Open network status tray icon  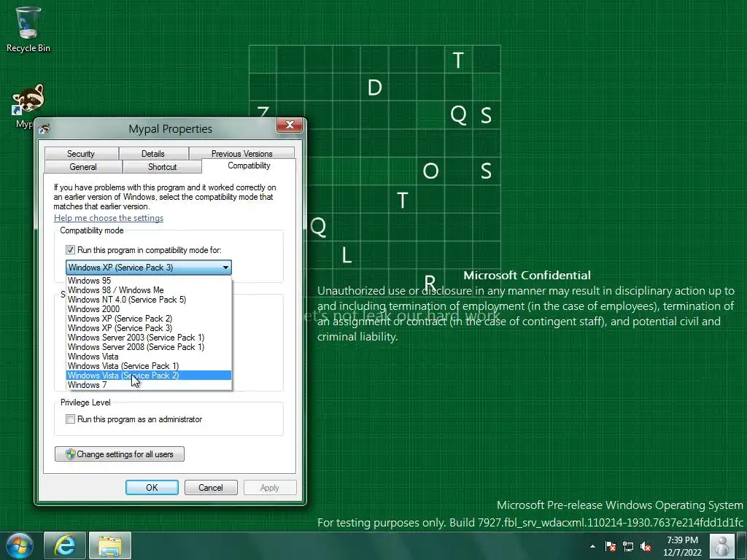[628, 546]
